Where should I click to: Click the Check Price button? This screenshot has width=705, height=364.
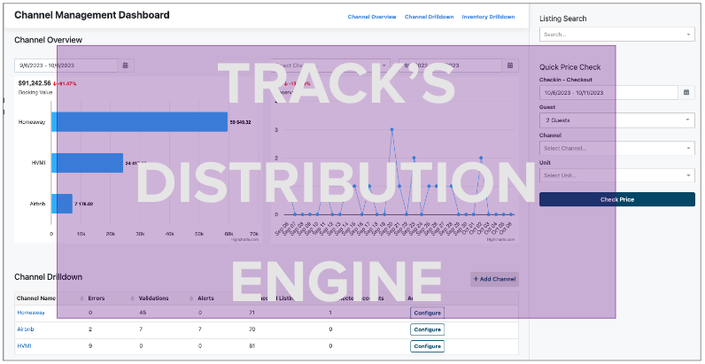coord(617,199)
